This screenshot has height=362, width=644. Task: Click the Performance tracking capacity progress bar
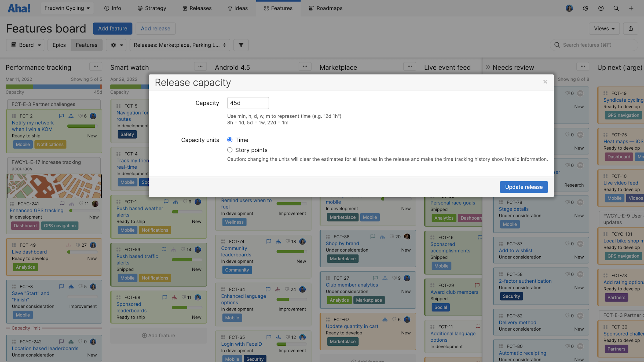pyautogui.click(x=54, y=87)
